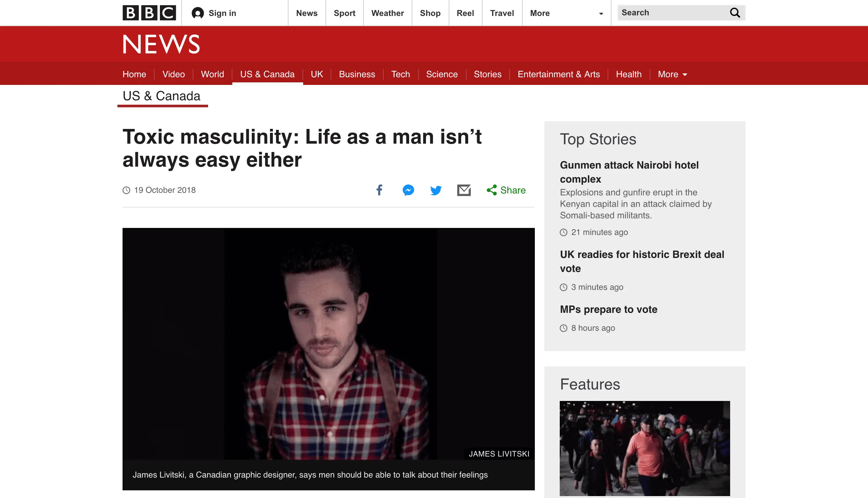Click the large NEWS banner logo
Image resolution: width=868 pixels, height=498 pixels.
(x=161, y=44)
